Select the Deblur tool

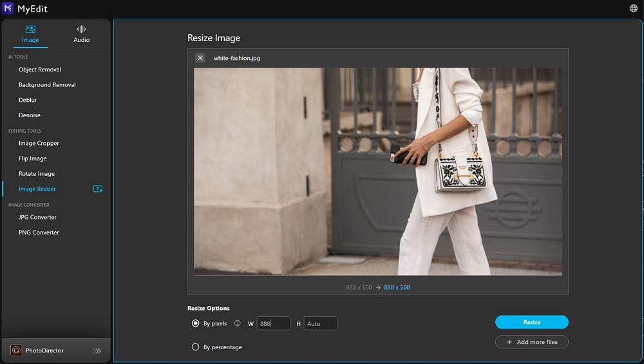(x=28, y=100)
